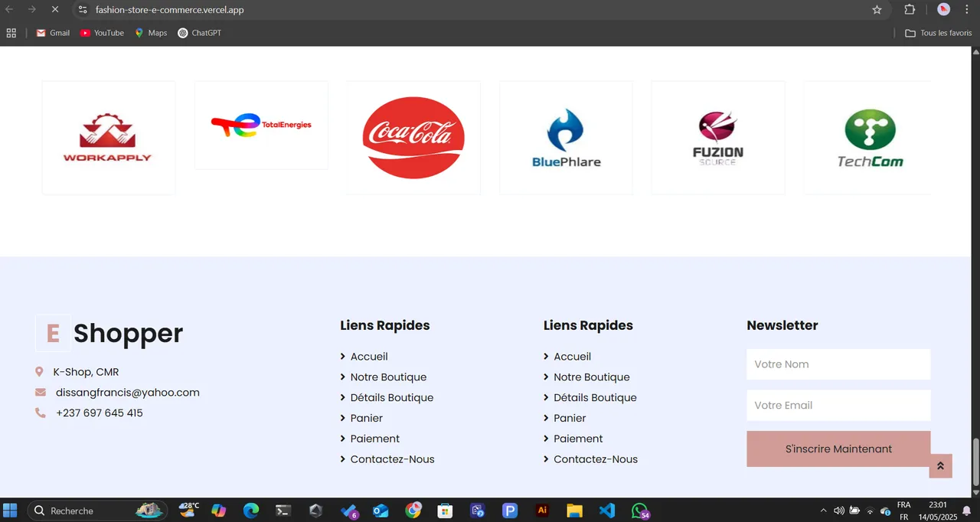This screenshot has width=980, height=522.
Task: Click the Coca-Cola partner logo
Action: pos(413,138)
